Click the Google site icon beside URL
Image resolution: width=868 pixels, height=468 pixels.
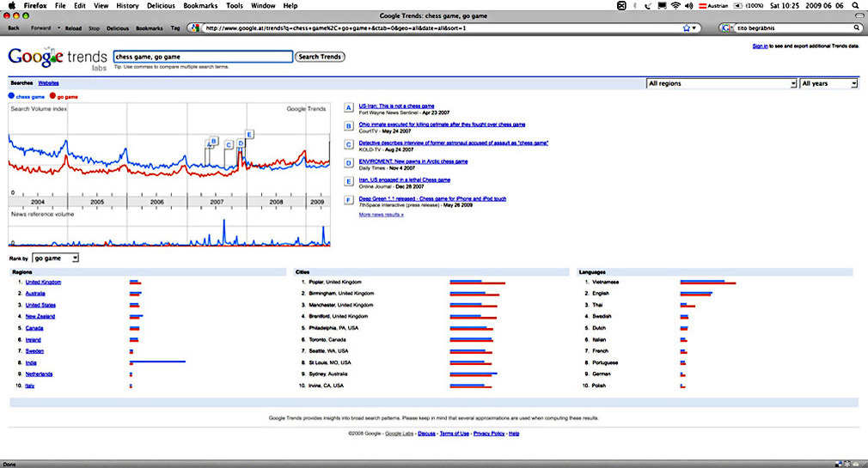click(193, 27)
